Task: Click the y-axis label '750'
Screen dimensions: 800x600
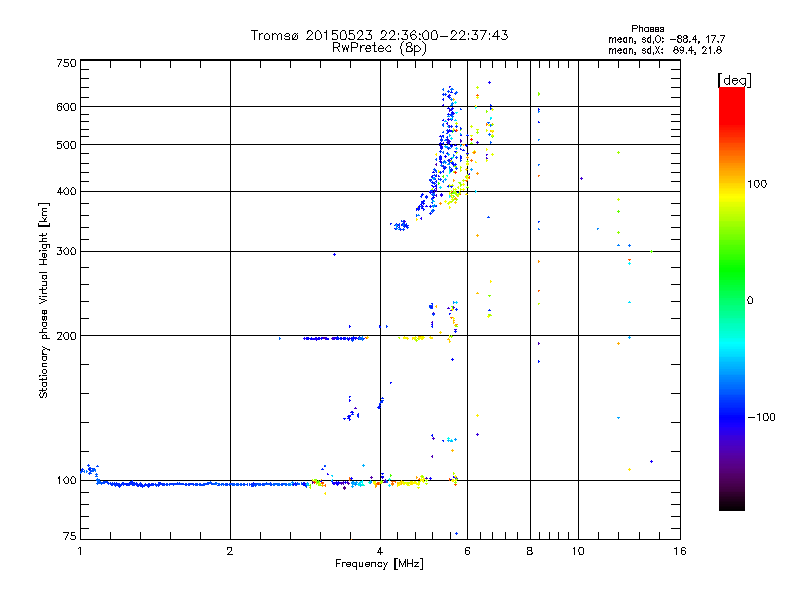Action: [66, 63]
